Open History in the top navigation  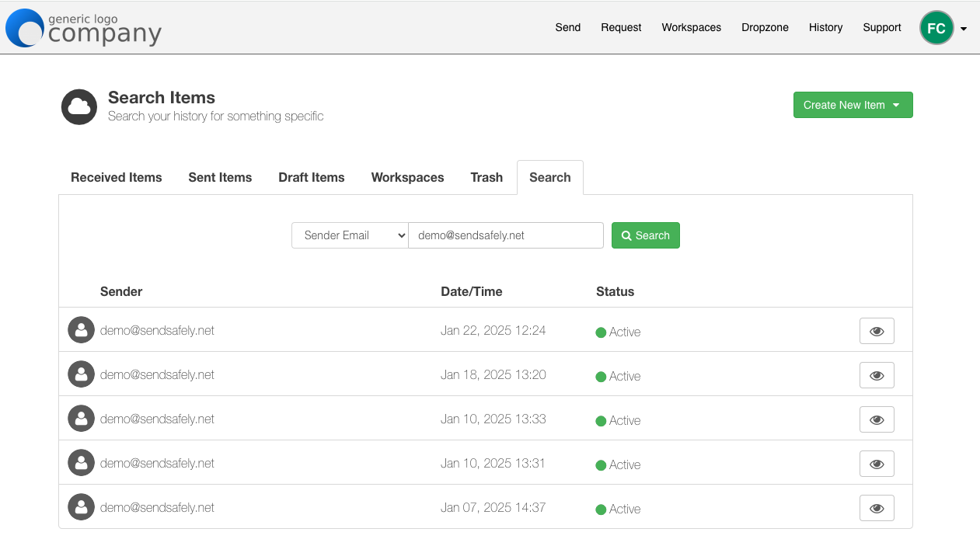tap(825, 27)
